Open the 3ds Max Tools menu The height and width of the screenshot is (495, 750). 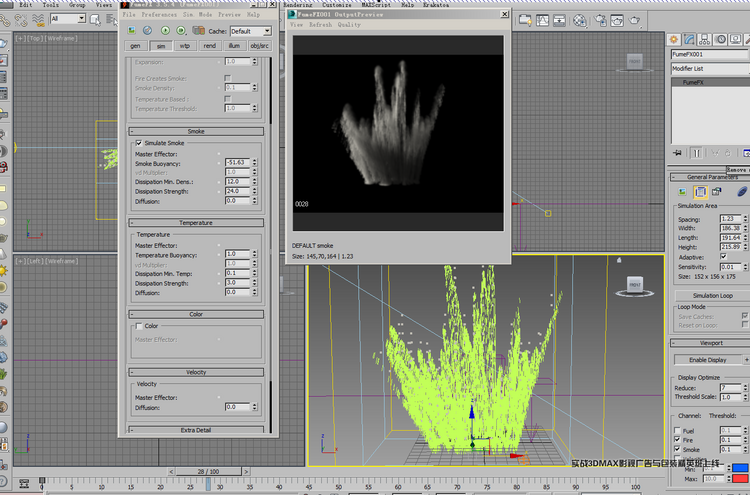click(51, 4)
